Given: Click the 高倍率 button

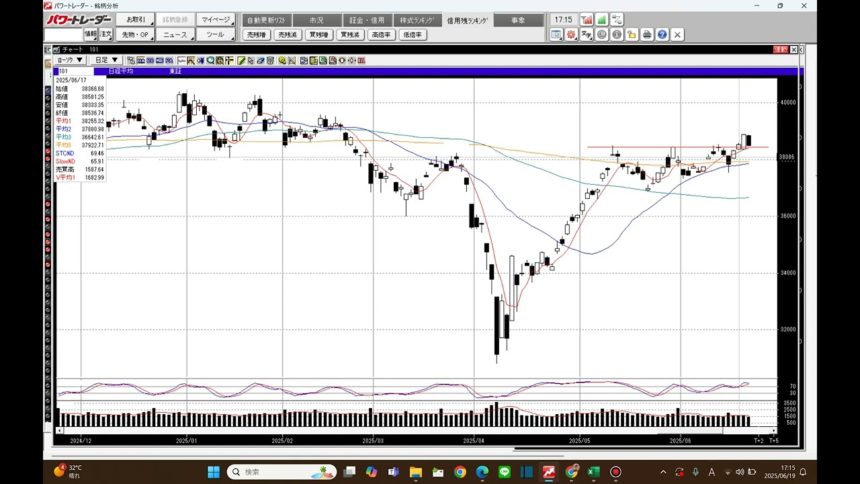Looking at the screenshot, I should click(381, 34).
